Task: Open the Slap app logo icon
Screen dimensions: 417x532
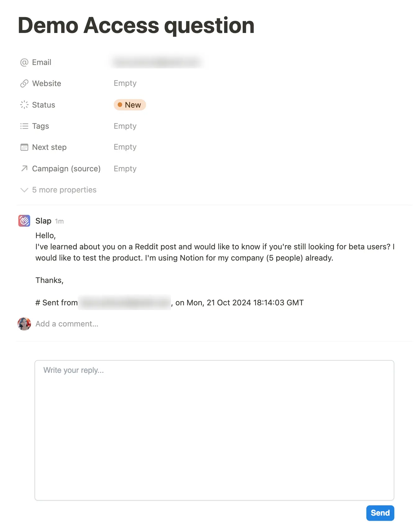Action: 24,221
